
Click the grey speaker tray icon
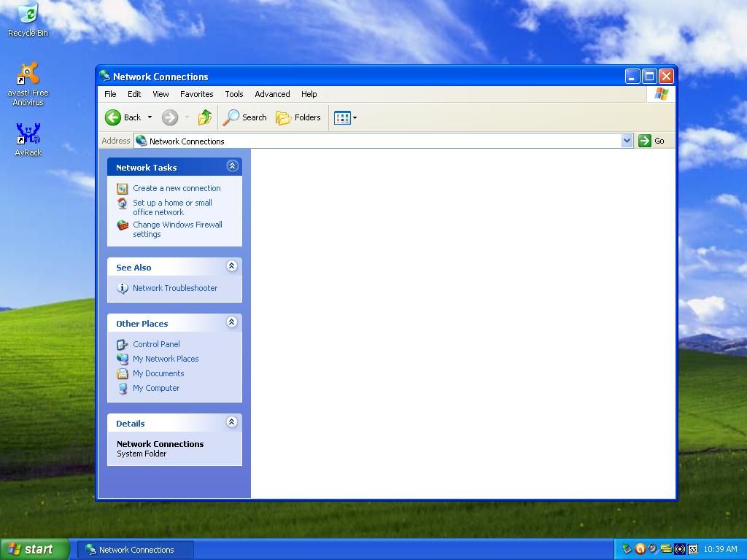click(x=653, y=549)
